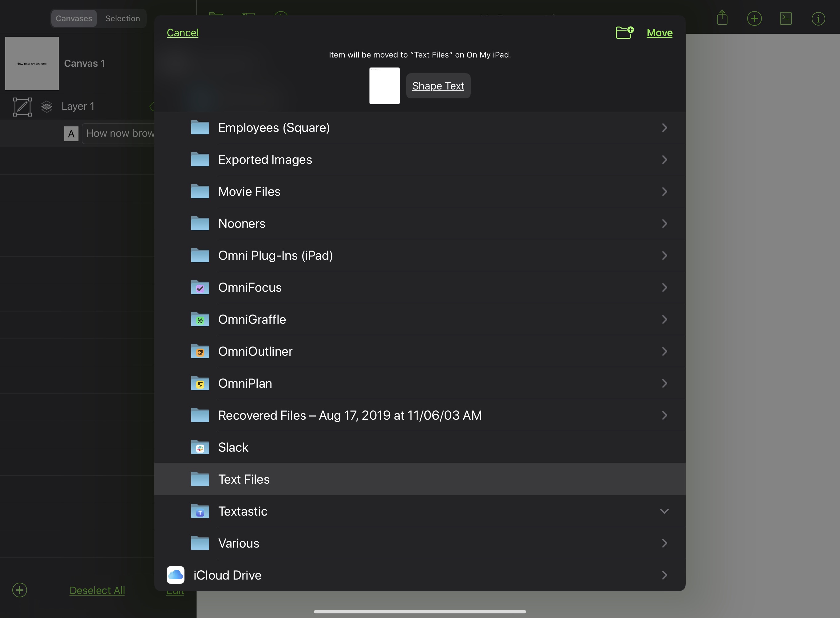Screen dimensions: 840x618
Task: Click Cancel to dismiss the dialog
Action: pos(183,32)
